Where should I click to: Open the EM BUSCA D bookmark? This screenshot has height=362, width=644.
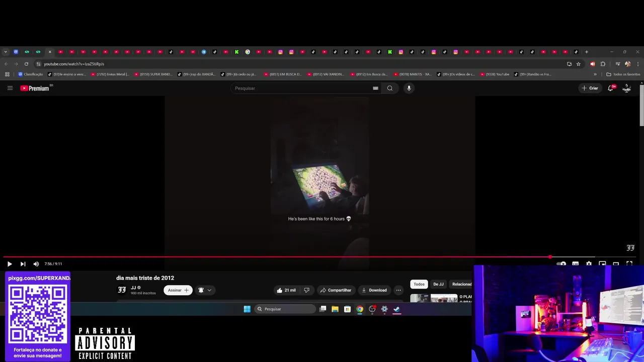tap(283, 74)
